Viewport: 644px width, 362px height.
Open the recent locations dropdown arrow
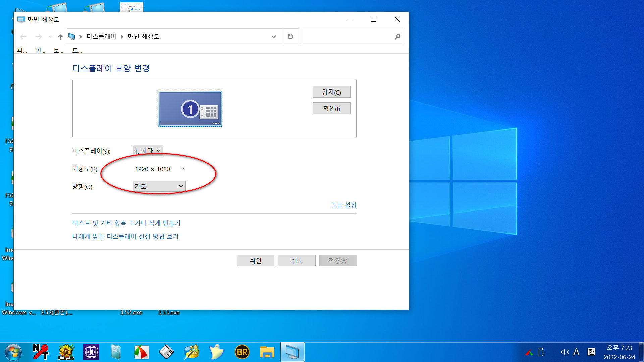point(50,37)
